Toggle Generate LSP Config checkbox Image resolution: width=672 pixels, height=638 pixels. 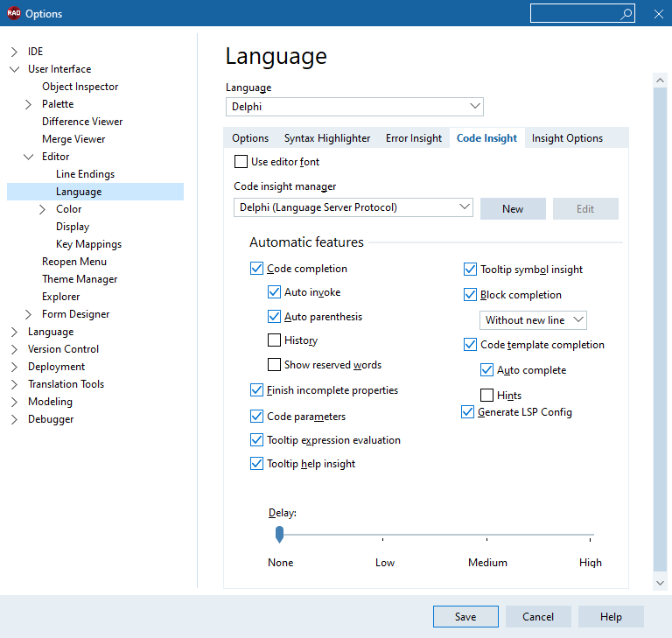click(x=467, y=411)
